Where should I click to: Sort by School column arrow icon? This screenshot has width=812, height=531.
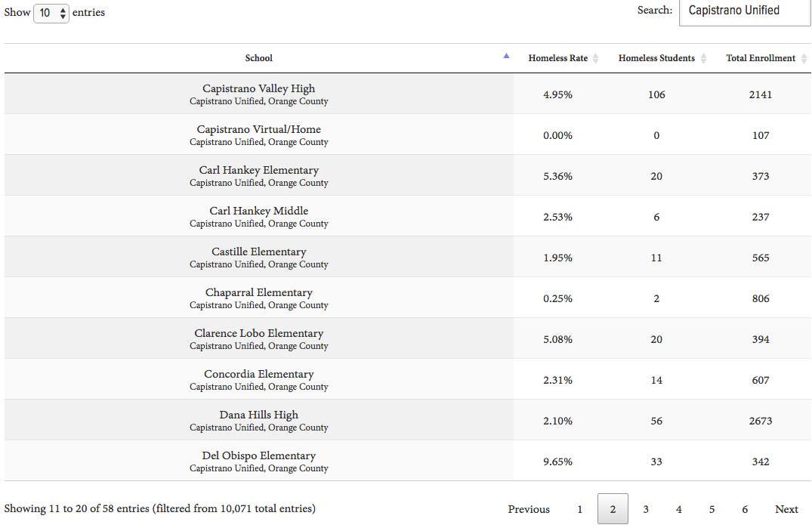click(x=506, y=56)
